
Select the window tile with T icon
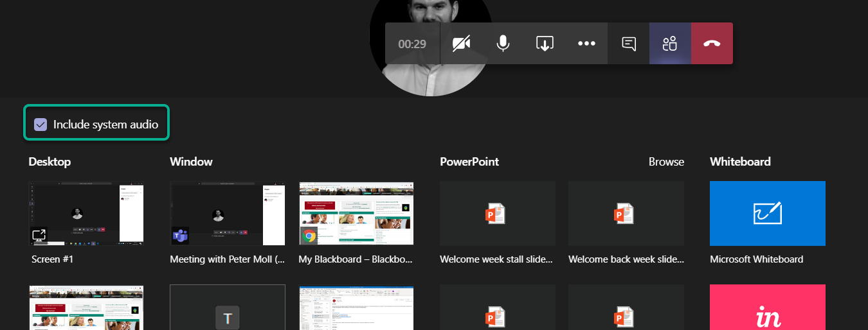228,308
